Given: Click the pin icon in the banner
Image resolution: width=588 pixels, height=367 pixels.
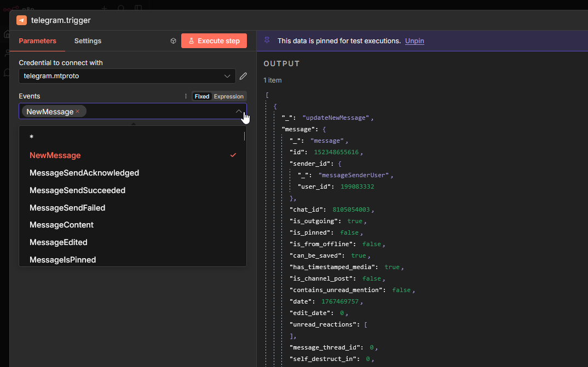Looking at the screenshot, I should pyautogui.click(x=267, y=40).
